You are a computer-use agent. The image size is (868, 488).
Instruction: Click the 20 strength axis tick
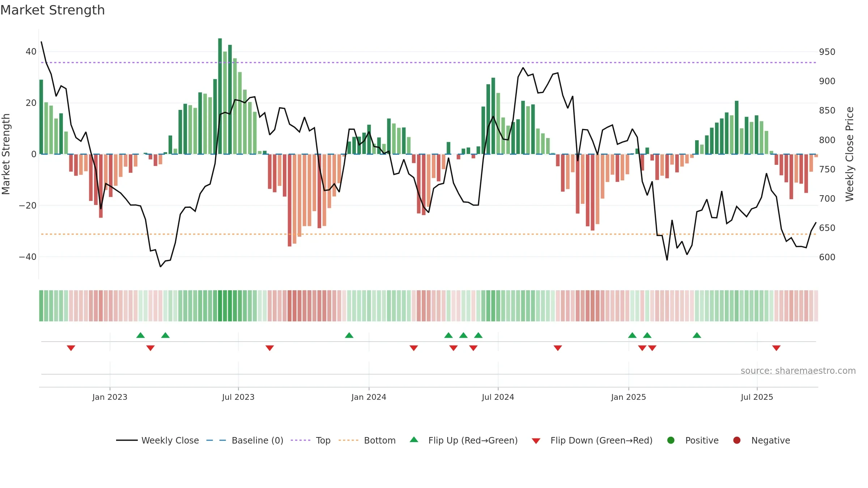pos(31,103)
